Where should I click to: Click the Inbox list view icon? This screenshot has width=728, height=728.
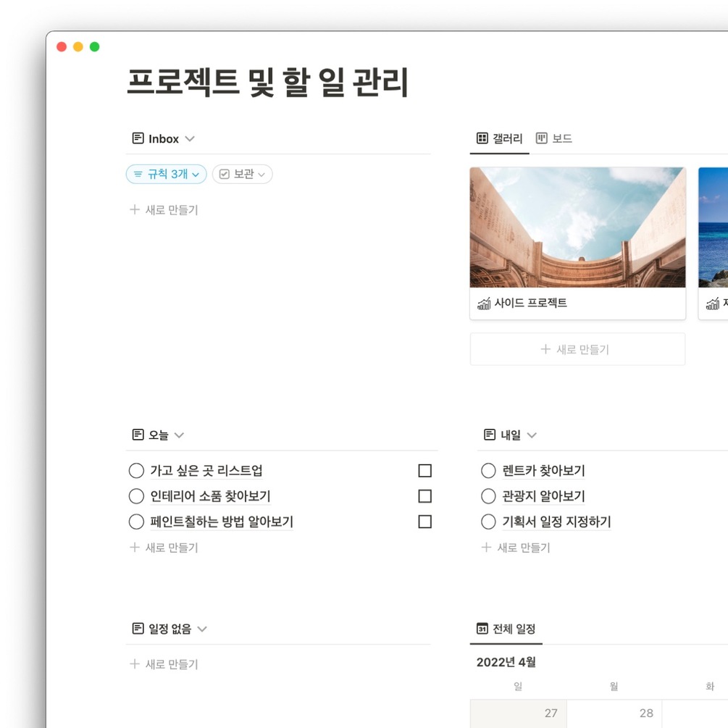pyautogui.click(x=138, y=138)
